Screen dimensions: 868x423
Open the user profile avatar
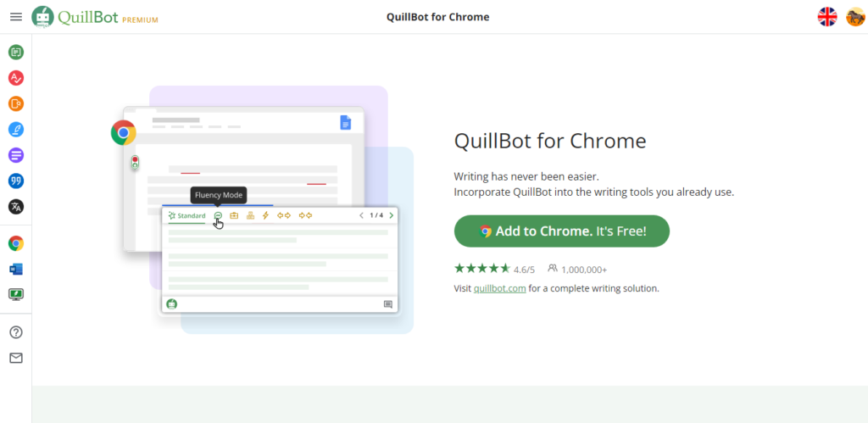click(x=855, y=17)
